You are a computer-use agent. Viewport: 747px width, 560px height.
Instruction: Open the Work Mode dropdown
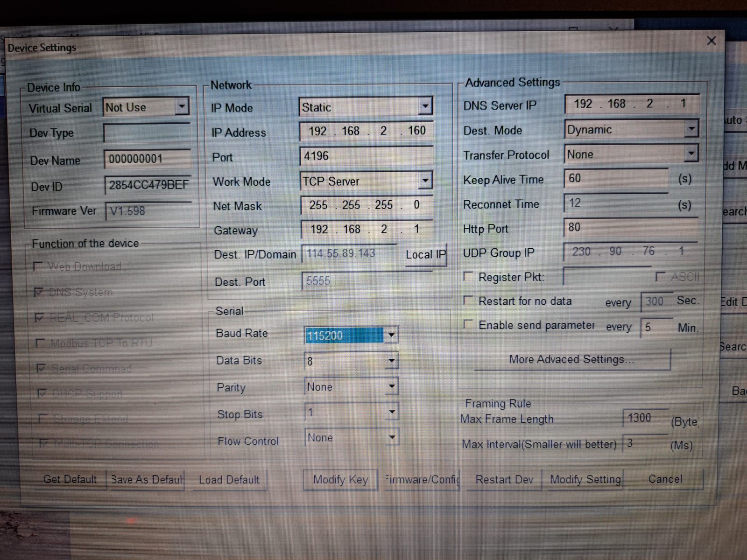(x=425, y=181)
